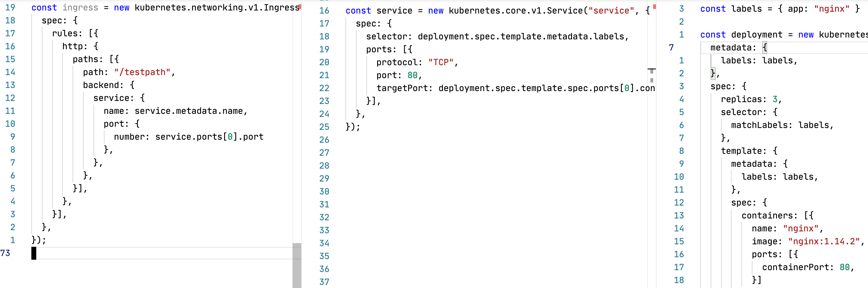Click the "nginx" app label string on top line
The width and height of the screenshot is (868, 288).
point(832,9)
